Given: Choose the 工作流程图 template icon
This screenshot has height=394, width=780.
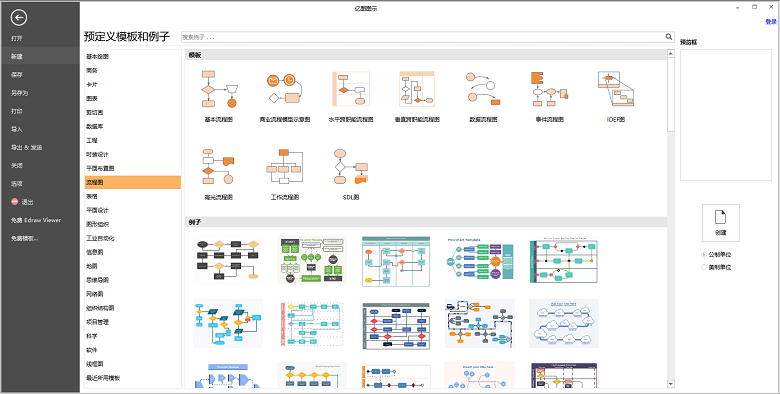Looking at the screenshot, I should point(284,167).
